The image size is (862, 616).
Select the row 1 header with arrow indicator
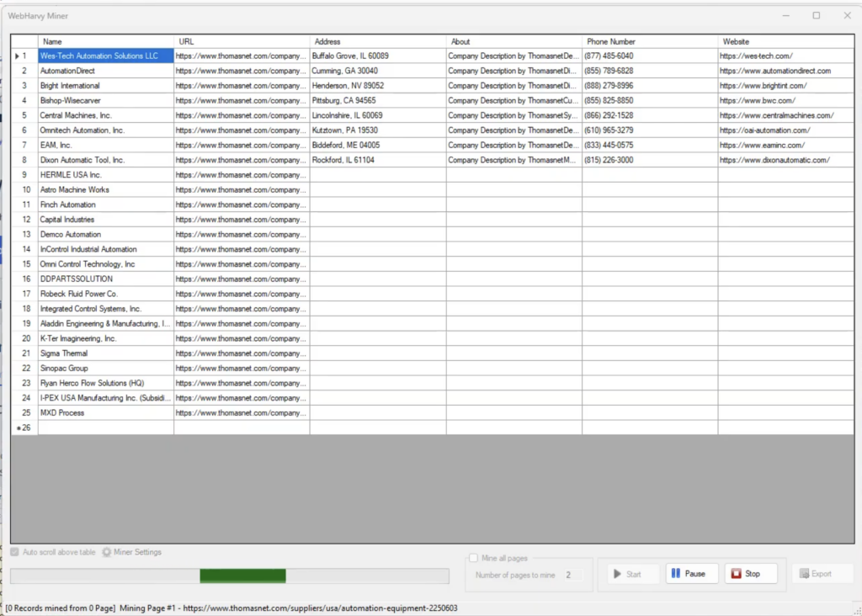24,56
